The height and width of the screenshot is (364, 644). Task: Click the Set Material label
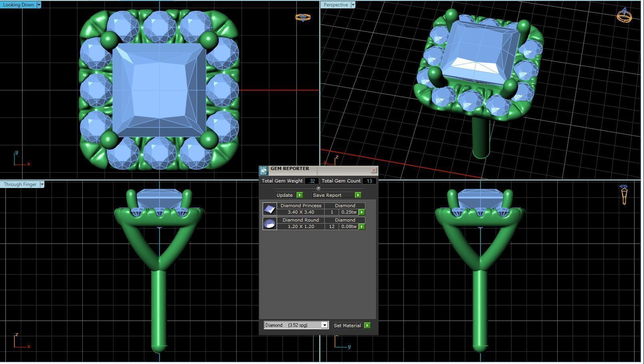pos(347,326)
